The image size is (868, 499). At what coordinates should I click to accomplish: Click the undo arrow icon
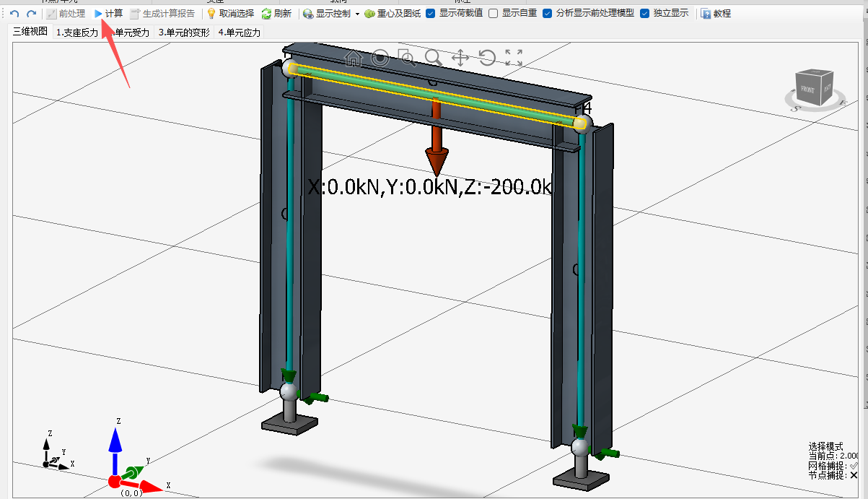[14, 14]
